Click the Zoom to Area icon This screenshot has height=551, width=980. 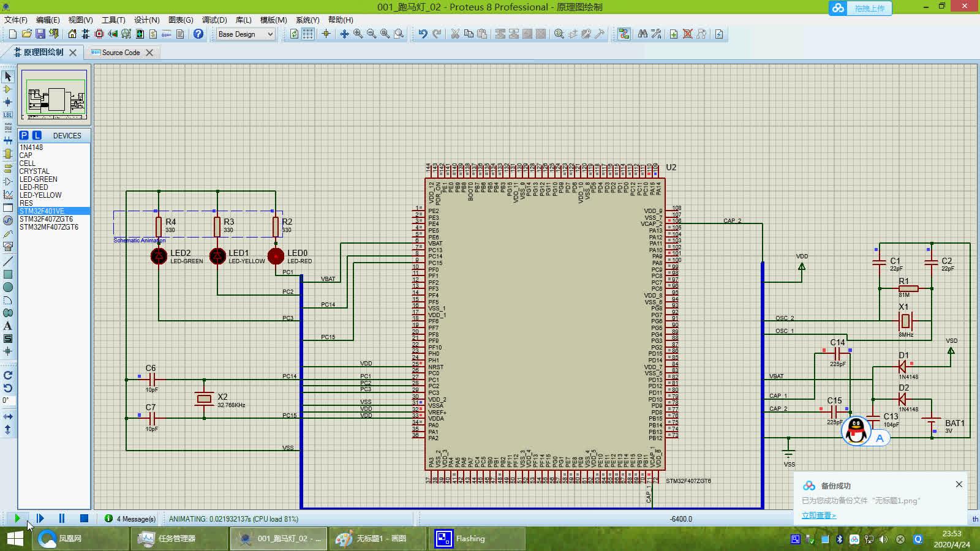pyautogui.click(x=399, y=34)
